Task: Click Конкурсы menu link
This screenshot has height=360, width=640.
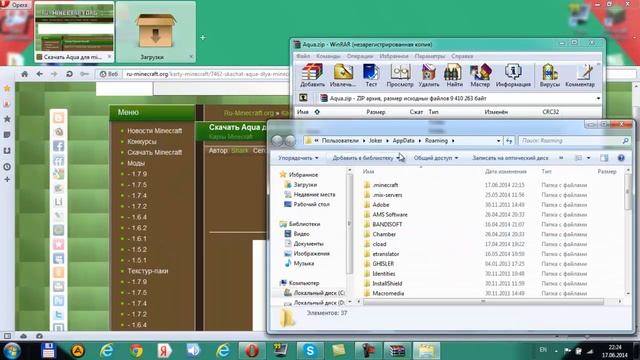Action: (x=142, y=142)
